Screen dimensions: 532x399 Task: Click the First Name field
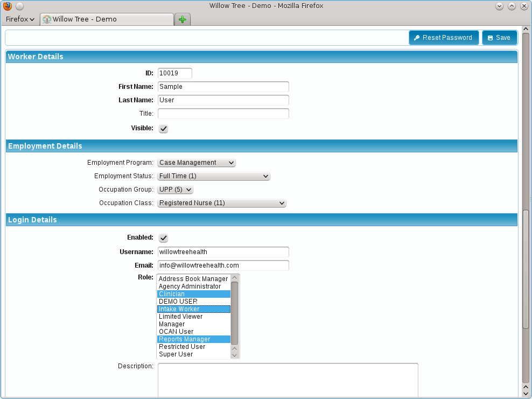pos(223,87)
